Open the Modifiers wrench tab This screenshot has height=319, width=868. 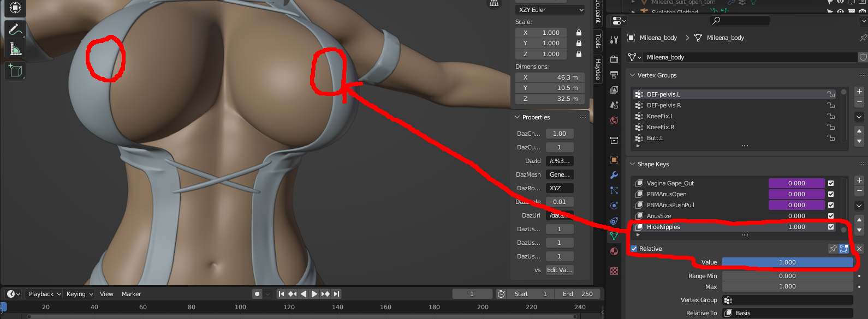click(614, 175)
